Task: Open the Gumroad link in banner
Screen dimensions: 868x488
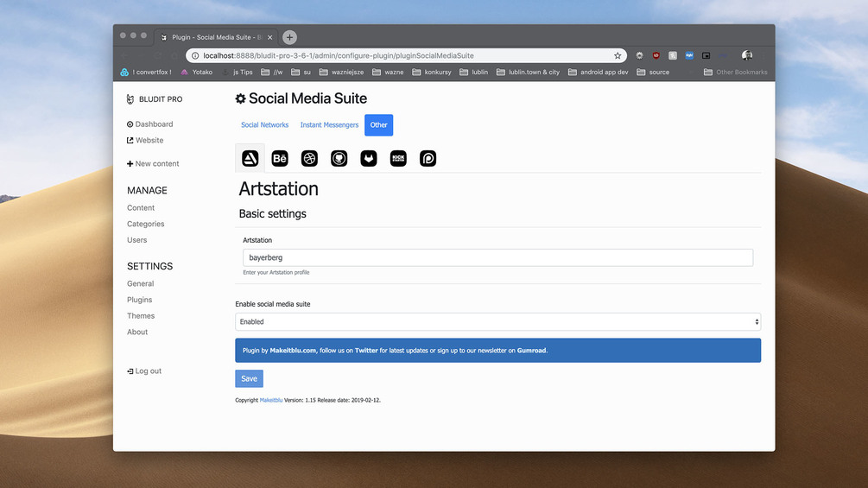Action: (531, 350)
